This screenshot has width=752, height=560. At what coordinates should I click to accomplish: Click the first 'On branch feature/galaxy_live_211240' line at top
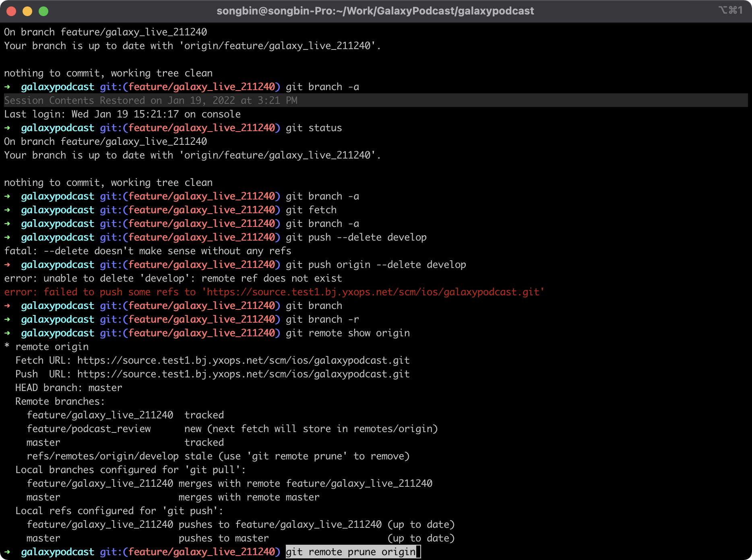105,32
